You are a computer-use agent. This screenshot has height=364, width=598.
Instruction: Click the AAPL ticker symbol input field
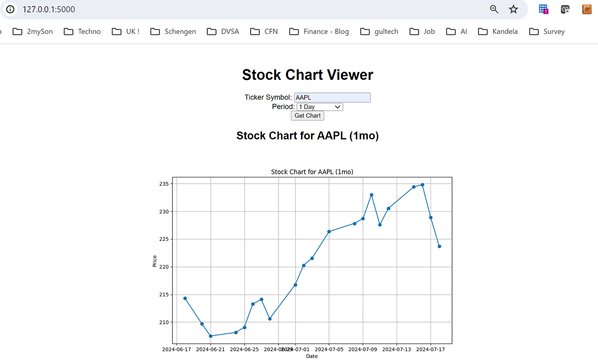(332, 97)
